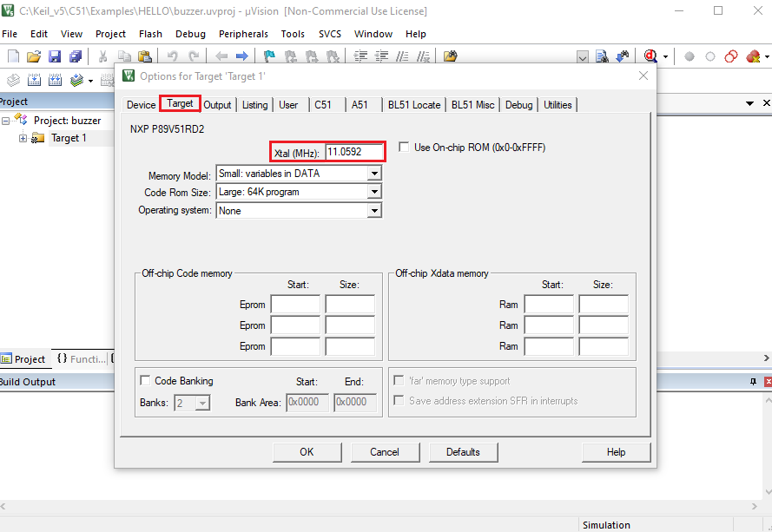Viewport: 772px width, 532px height.
Task: Switch to the Output tab
Action: (x=217, y=105)
